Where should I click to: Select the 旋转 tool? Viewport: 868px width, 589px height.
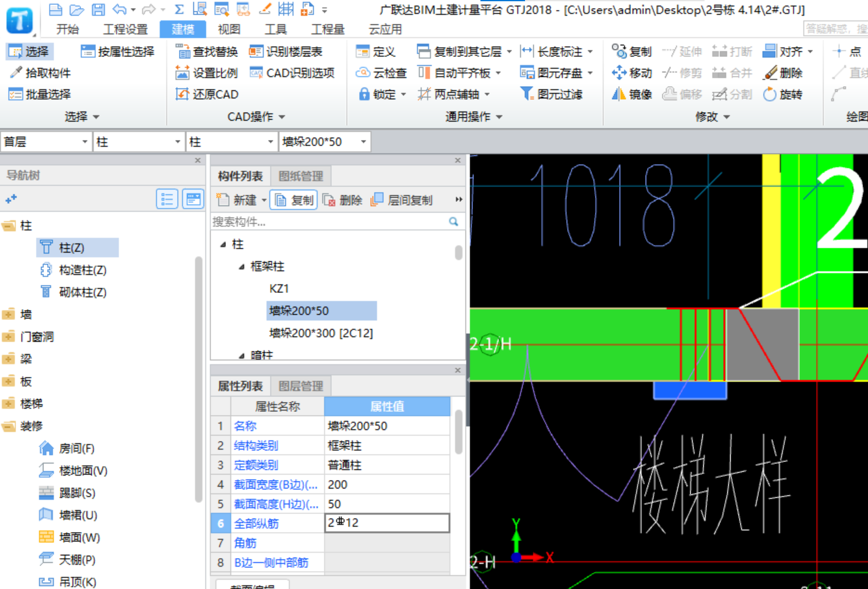783,94
